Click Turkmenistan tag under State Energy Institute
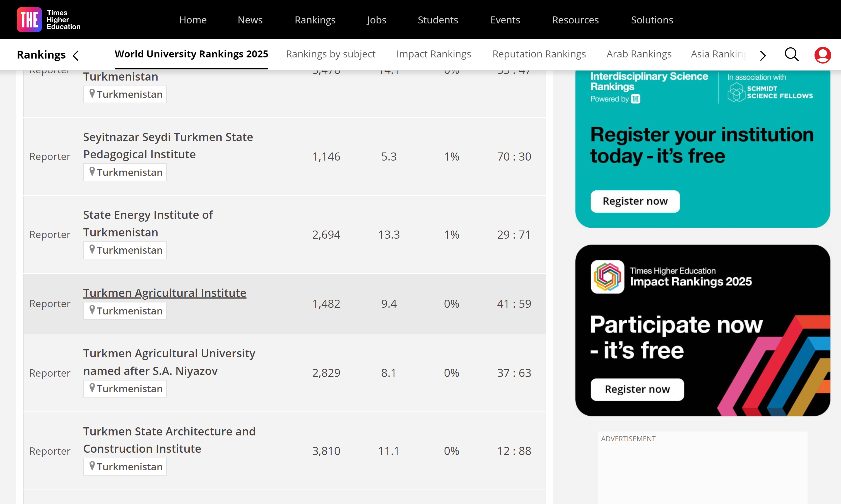This screenshot has width=841, height=504. coord(125,250)
